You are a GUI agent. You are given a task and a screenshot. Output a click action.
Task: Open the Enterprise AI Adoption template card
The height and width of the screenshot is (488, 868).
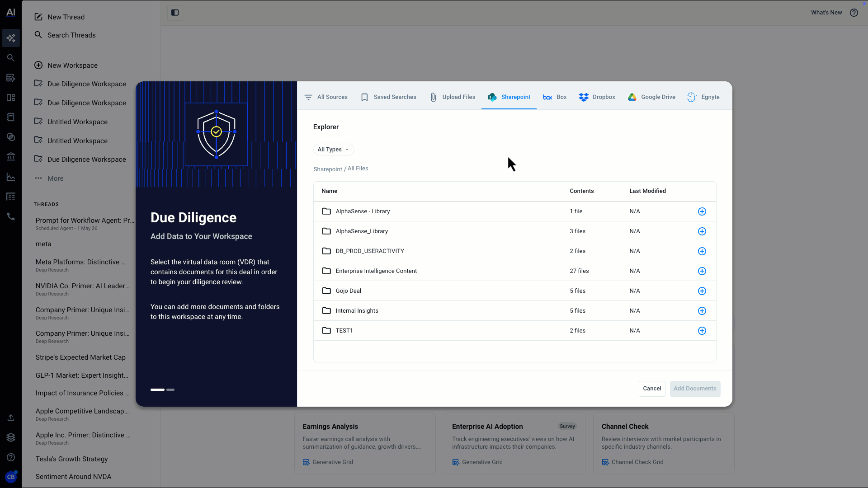pyautogui.click(x=514, y=443)
